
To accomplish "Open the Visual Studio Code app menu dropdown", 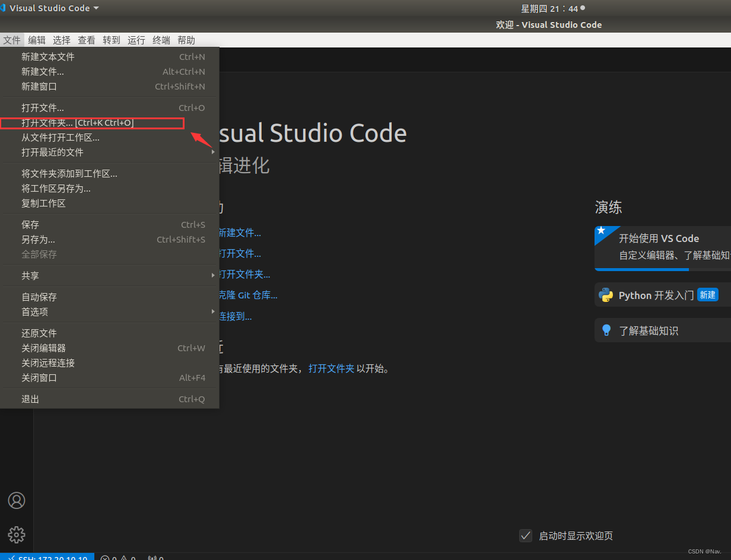I will (54, 8).
